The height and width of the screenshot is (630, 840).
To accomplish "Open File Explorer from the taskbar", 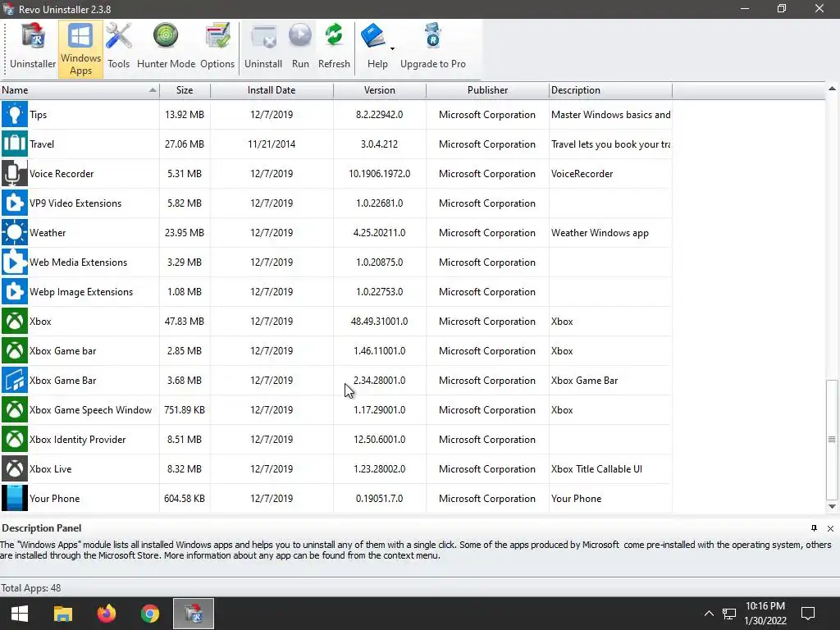I will click(x=62, y=614).
